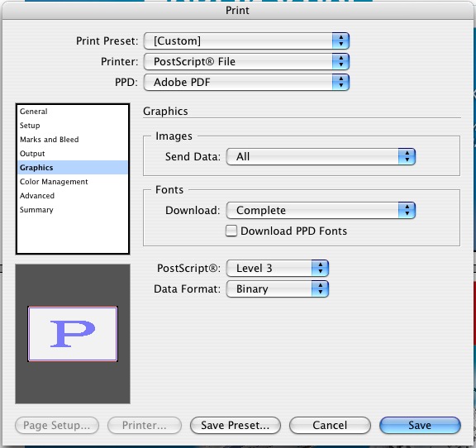The width and height of the screenshot is (476, 448).
Task: Select Summary in the category list
Action: 73,210
